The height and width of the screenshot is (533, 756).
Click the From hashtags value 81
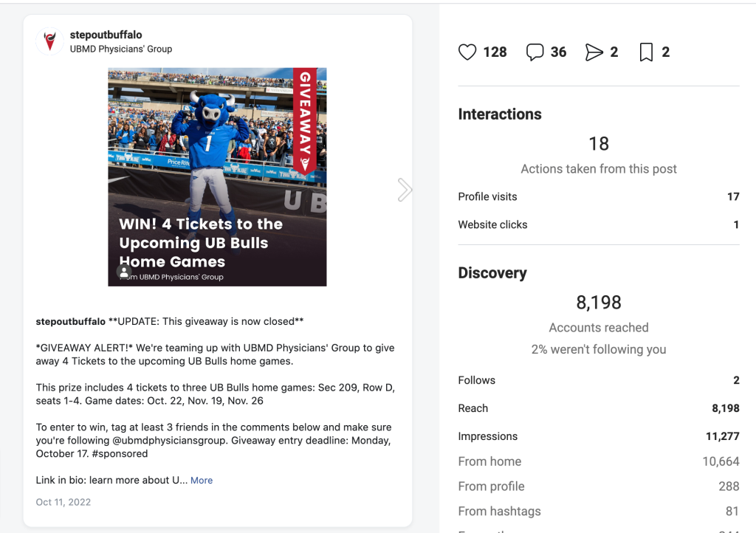pyautogui.click(x=732, y=512)
